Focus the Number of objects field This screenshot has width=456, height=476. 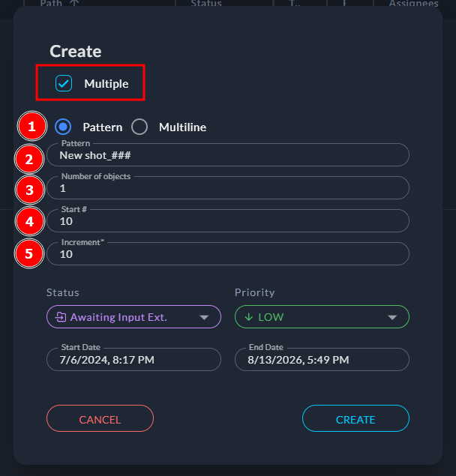(228, 188)
